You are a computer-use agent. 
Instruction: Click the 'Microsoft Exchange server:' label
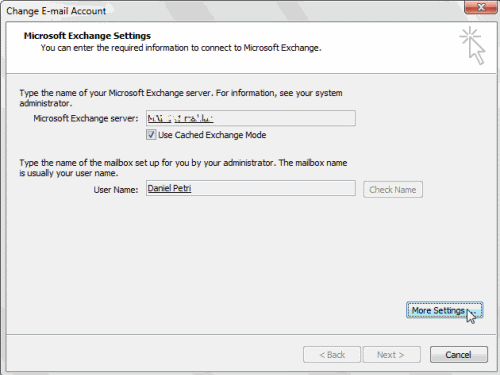[86, 118]
